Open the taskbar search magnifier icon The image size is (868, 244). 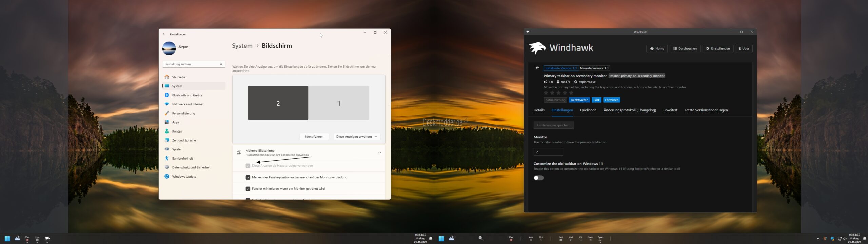coord(481,239)
